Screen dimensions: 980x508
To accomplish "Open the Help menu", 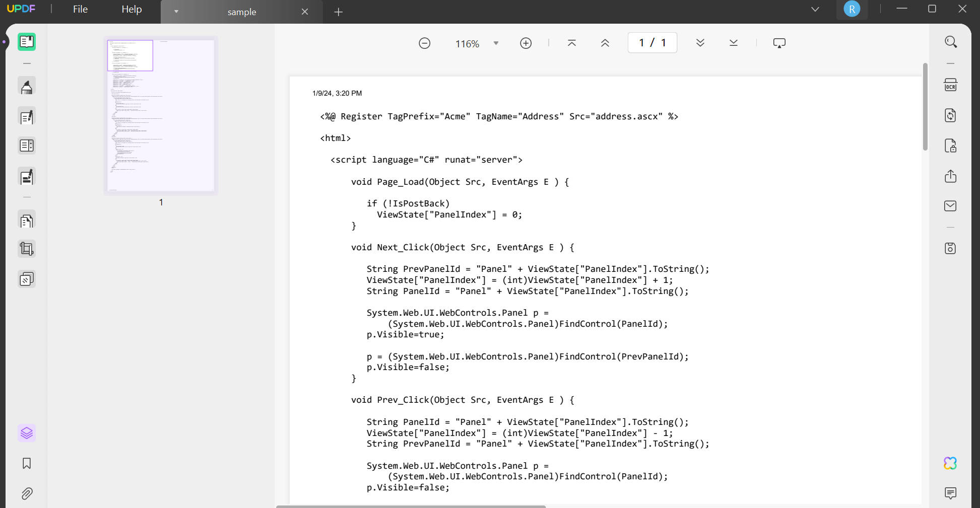I will pyautogui.click(x=132, y=9).
